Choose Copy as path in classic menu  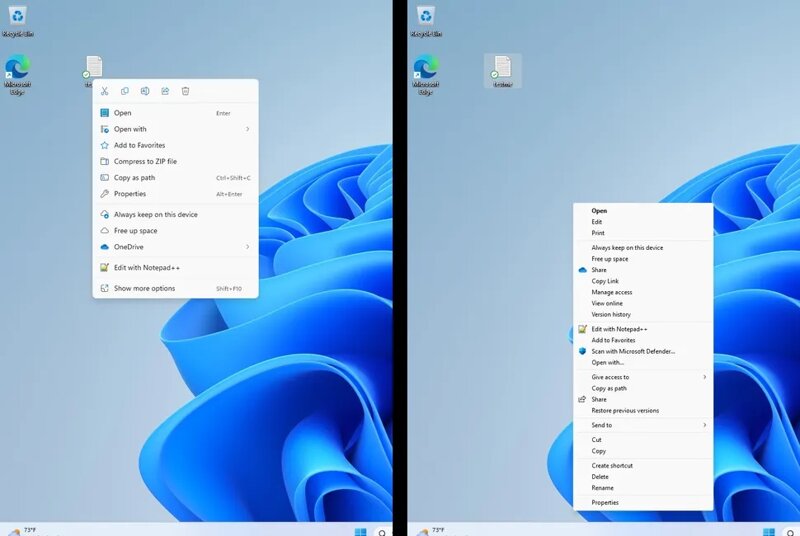(643, 388)
